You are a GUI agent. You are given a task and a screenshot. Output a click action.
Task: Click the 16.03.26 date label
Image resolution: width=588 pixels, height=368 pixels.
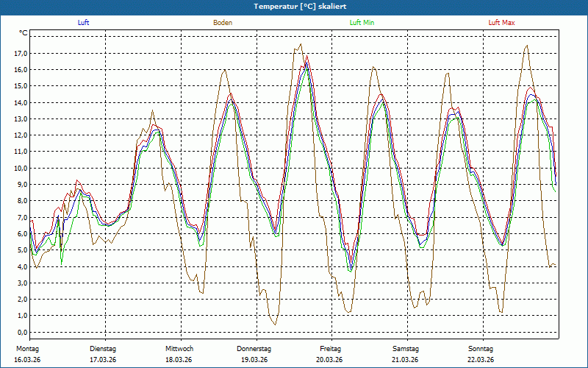click(x=27, y=359)
